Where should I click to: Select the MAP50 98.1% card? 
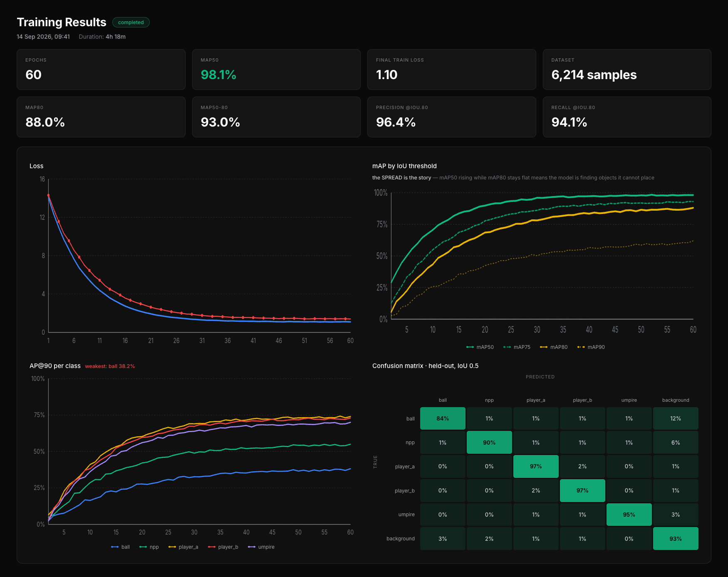tap(276, 70)
